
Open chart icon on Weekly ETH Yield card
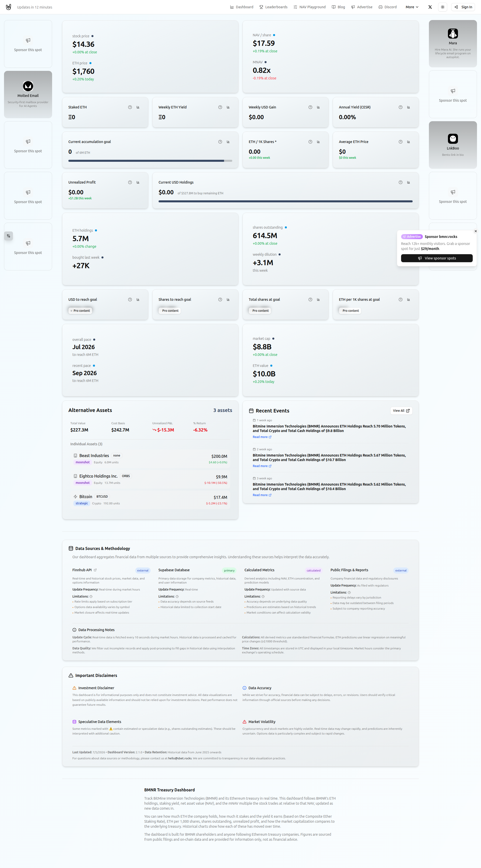coord(228,107)
